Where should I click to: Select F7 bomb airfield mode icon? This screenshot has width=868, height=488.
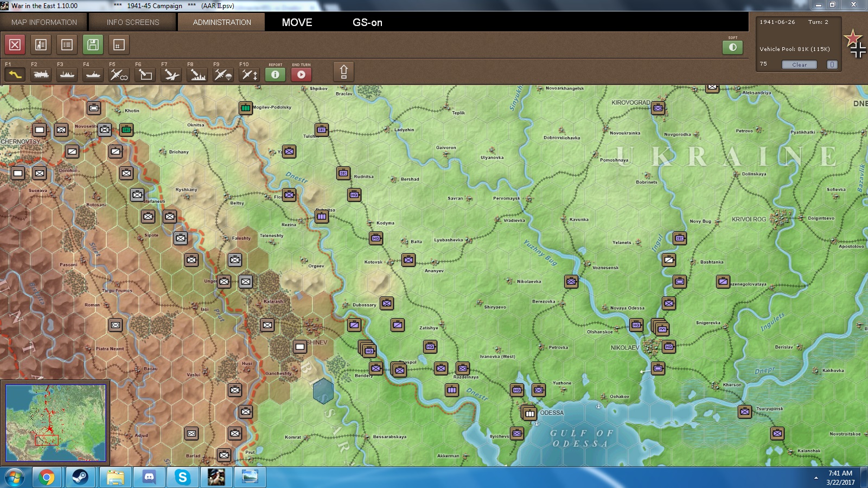[171, 75]
